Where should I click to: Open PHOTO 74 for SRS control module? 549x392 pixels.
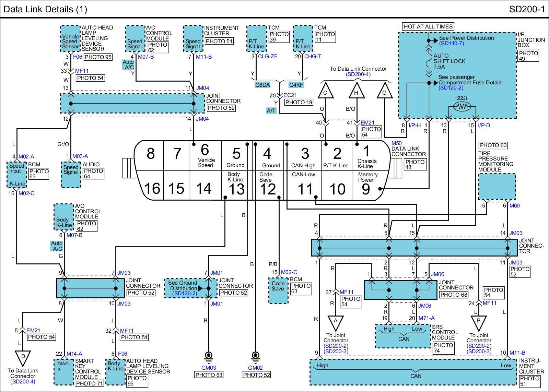coord(443,348)
